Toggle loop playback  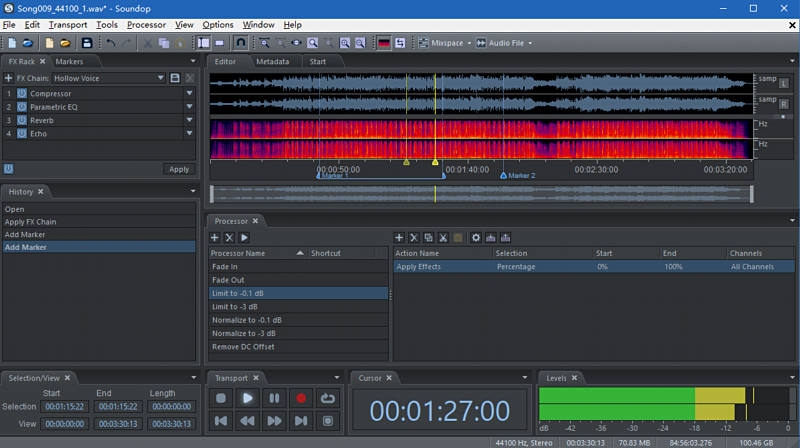pyautogui.click(x=328, y=399)
